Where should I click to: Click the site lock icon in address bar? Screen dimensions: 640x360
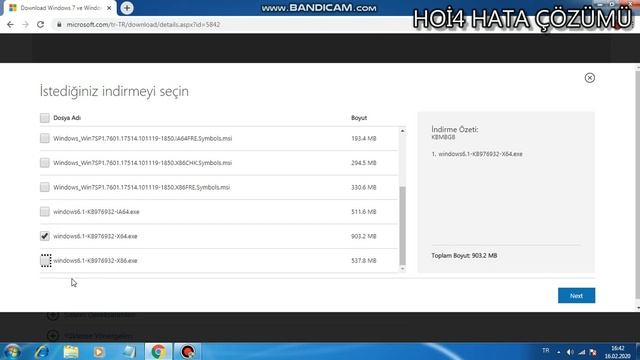[59, 24]
